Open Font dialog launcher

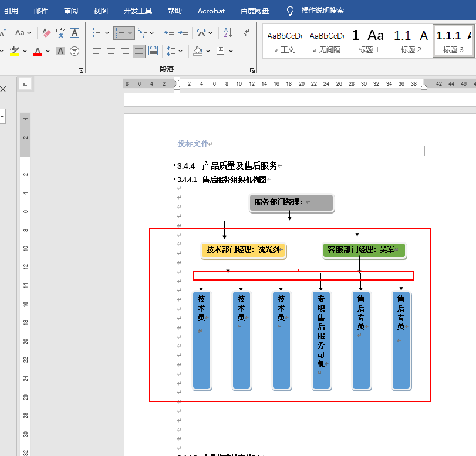click(81, 70)
